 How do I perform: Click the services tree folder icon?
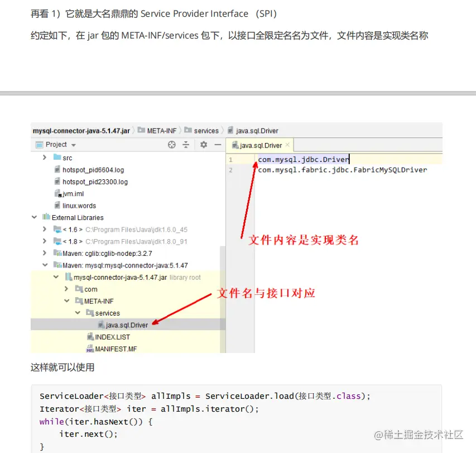tap(90, 312)
